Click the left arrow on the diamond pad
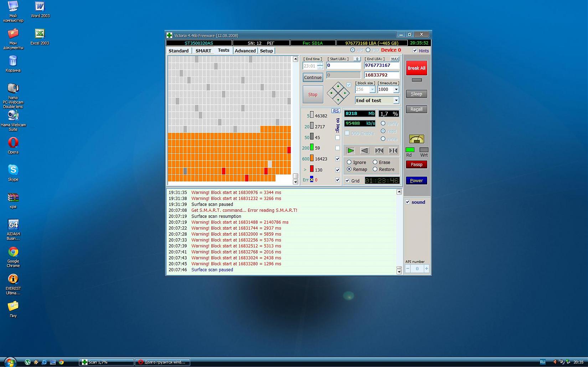Viewport: 588px width, 367px height. tap(331, 93)
